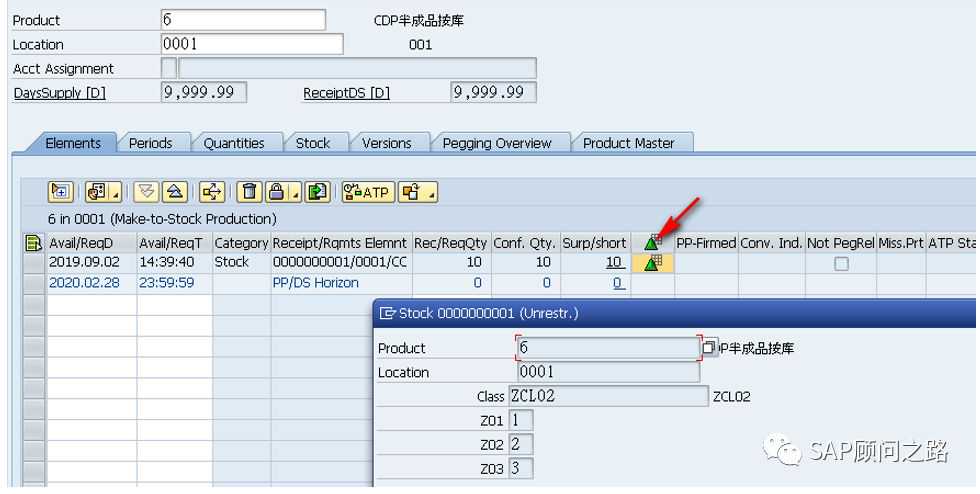Click the characteristics icon in the Stock row
The height and width of the screenshot is (494, 980).
654,263
